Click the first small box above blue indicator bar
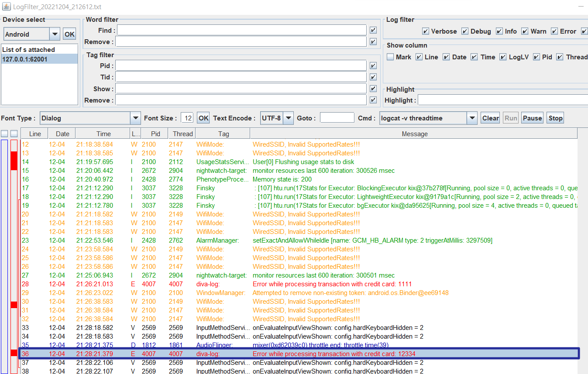The width and height of the screenshot is (588, 374). (4, 133)
